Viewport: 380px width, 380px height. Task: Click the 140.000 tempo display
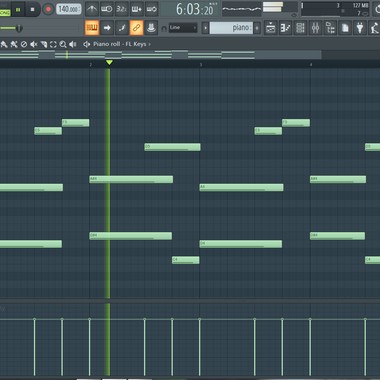click(68, 9)
